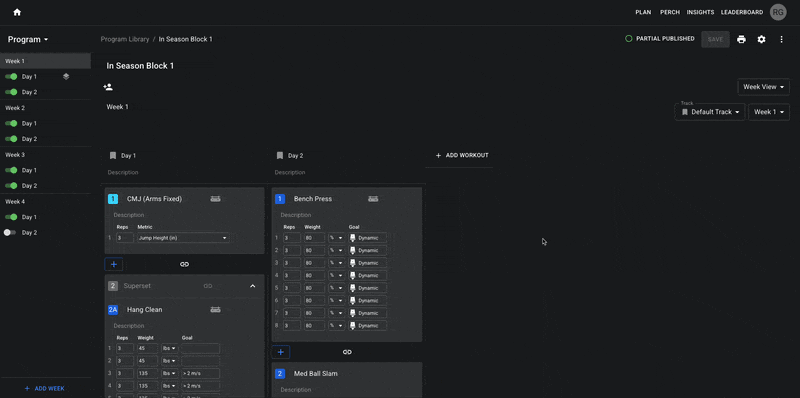Click the unlink icon in Superset header
800x398 pixels.
(208, 286)
